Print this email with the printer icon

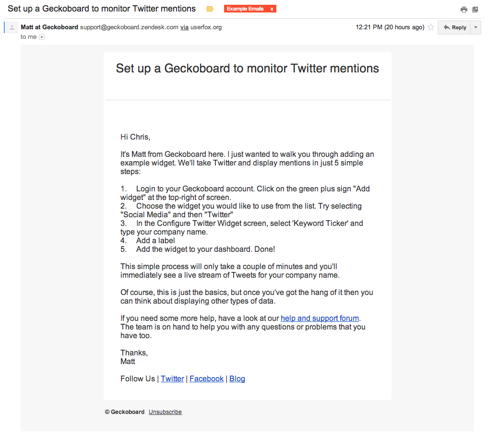point(463,9)
